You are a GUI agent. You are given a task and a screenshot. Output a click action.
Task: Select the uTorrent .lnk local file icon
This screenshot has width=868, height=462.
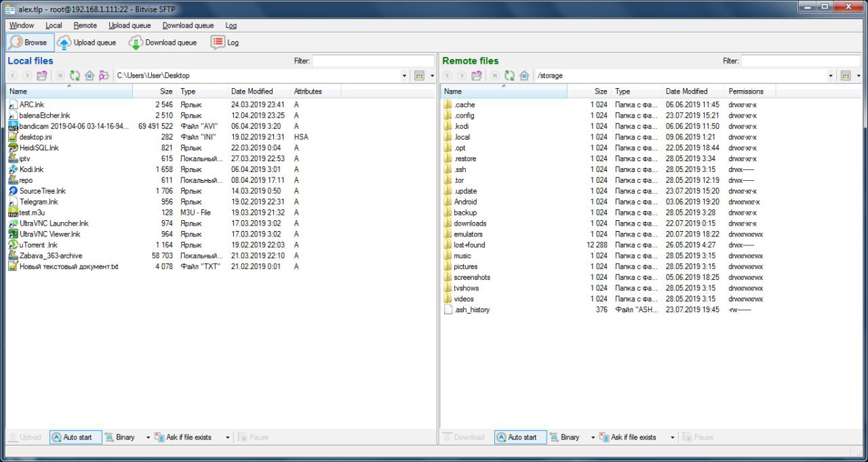(13, 245)
